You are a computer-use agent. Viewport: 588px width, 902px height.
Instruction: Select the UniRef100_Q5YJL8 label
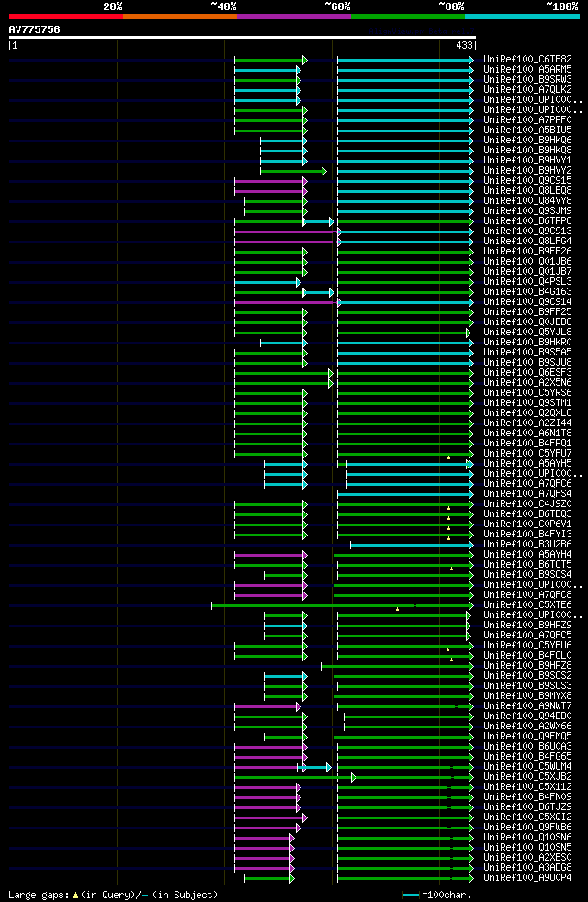527,333
